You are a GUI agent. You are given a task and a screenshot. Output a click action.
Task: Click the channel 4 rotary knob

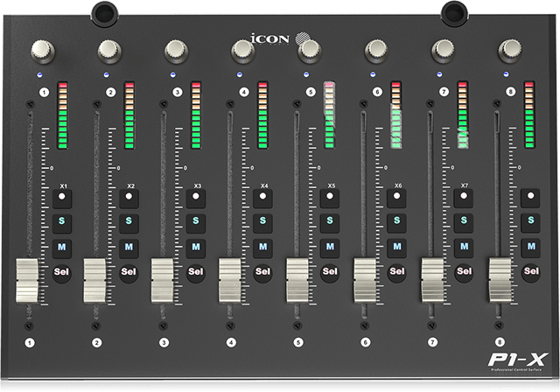coord(242,51)
